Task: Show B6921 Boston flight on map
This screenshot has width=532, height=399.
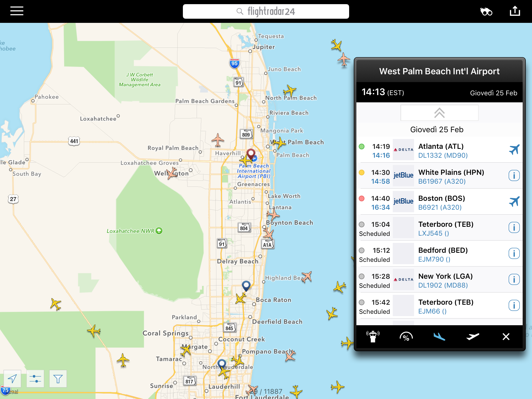Action: (x=514, y=202)
